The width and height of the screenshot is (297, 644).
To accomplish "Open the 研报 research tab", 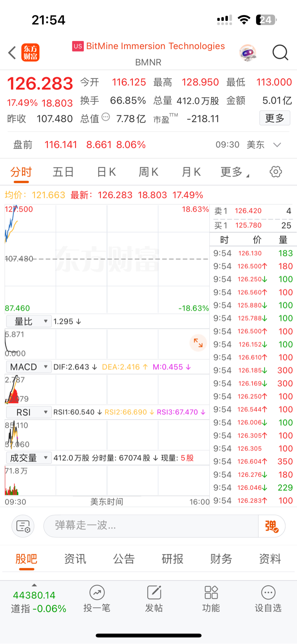I will (172, 559).
